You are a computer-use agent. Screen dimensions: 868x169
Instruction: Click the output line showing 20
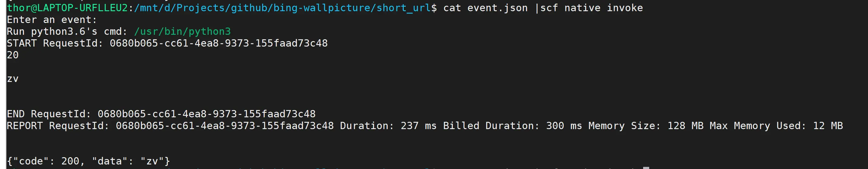[x=13, y=55]
